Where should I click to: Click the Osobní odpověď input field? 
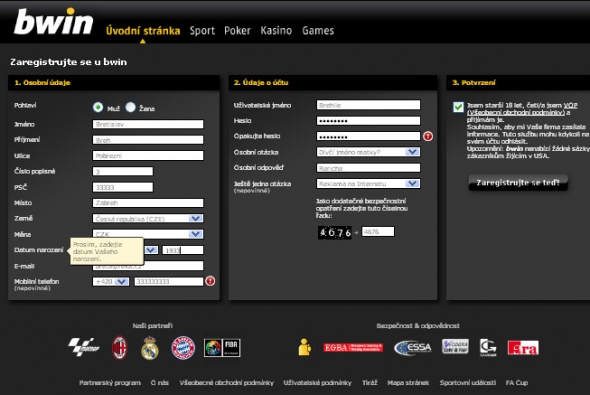point(368,168)
